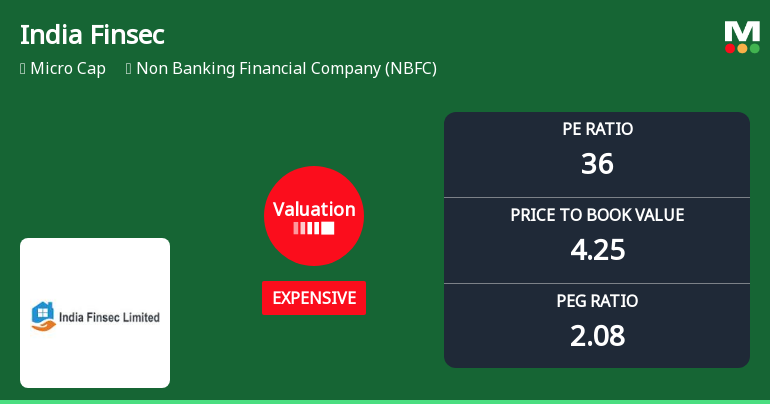Select the India Finsec title
Screen dimensions: 770x404
pos(92,35)
